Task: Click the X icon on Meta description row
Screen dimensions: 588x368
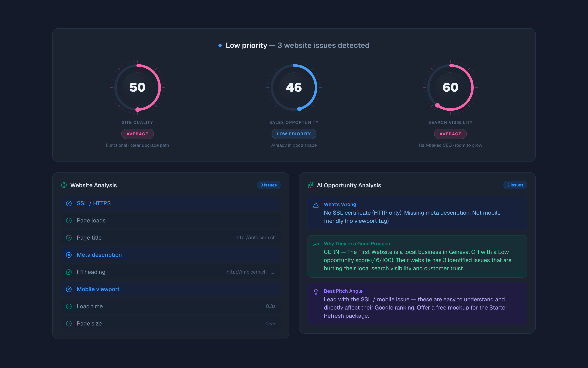Action: 69,255
